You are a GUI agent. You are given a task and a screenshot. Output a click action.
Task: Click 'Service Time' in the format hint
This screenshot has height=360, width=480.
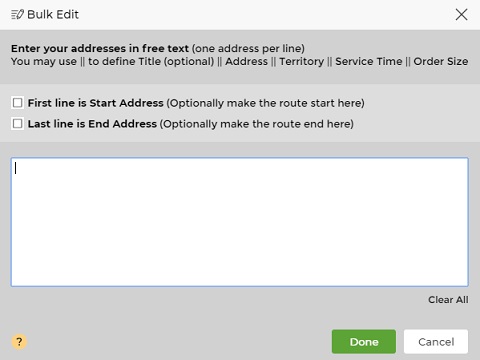(x=369, y=62)
